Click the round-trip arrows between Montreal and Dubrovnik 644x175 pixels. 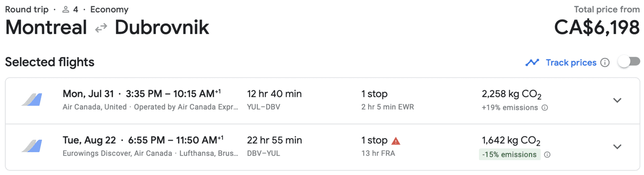tap(101, 28)
